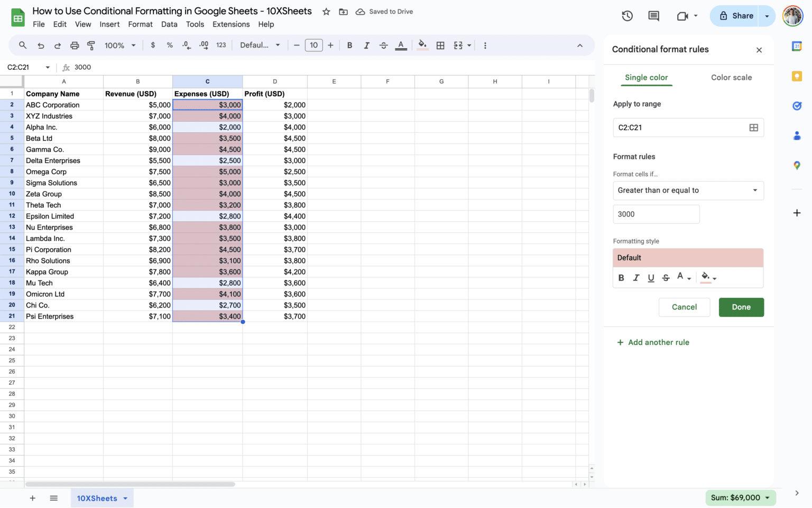
Task: Click the Borders icon on the toolbar
Action: click(440, 46)
